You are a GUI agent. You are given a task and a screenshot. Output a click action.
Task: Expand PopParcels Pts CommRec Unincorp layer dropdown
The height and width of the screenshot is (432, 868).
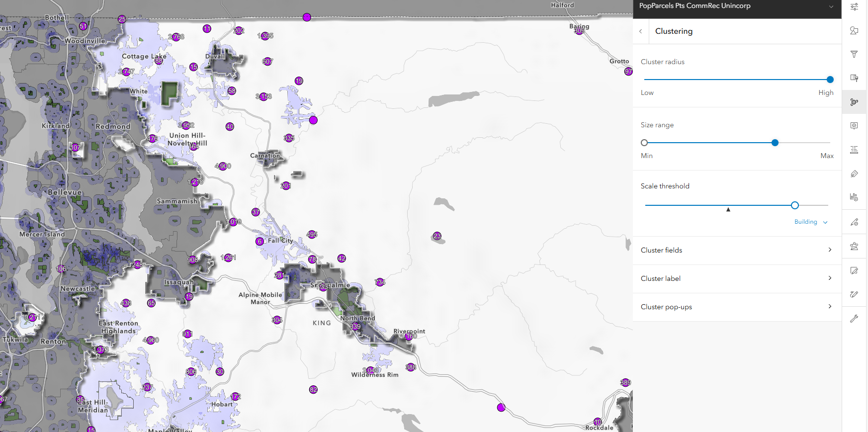831,6
